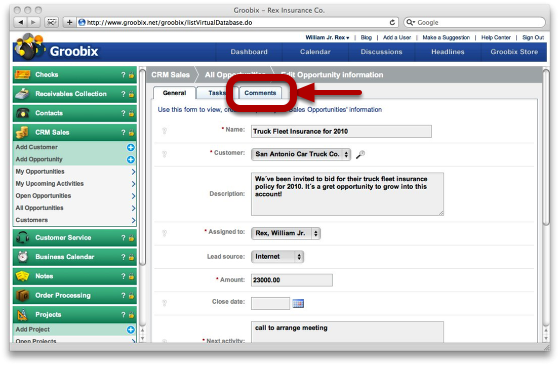The width and height of the screenshot is (560, 366).
Task: Click the help bulb beside Name field
Action: [x=164, y=131]
